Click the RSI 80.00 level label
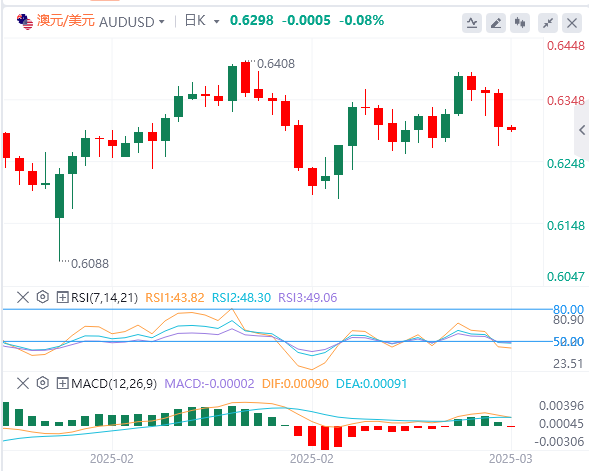The width and height of the screenshot is (589, 471). tap(568, 309)
